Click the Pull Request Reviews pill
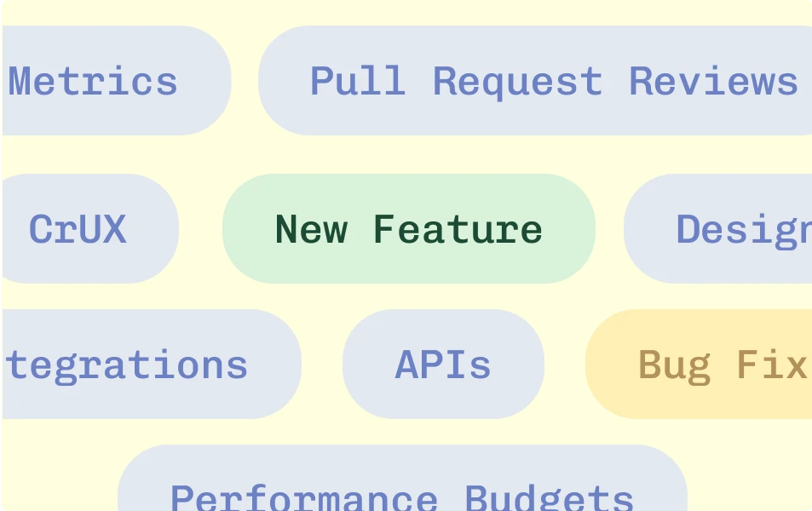Viewport: 812px width, 511px height. (535, 81)
